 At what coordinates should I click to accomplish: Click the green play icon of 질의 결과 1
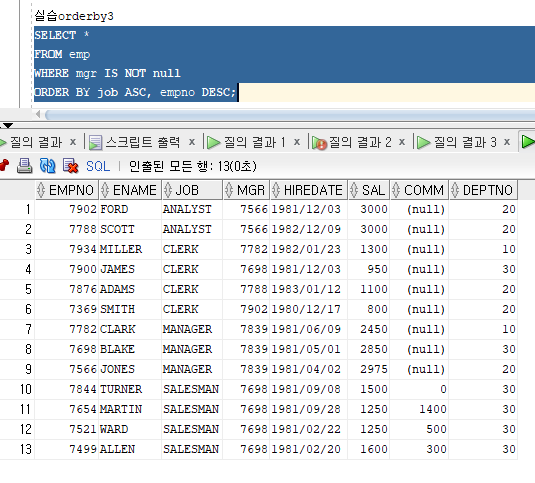click(x=214, y=142)
